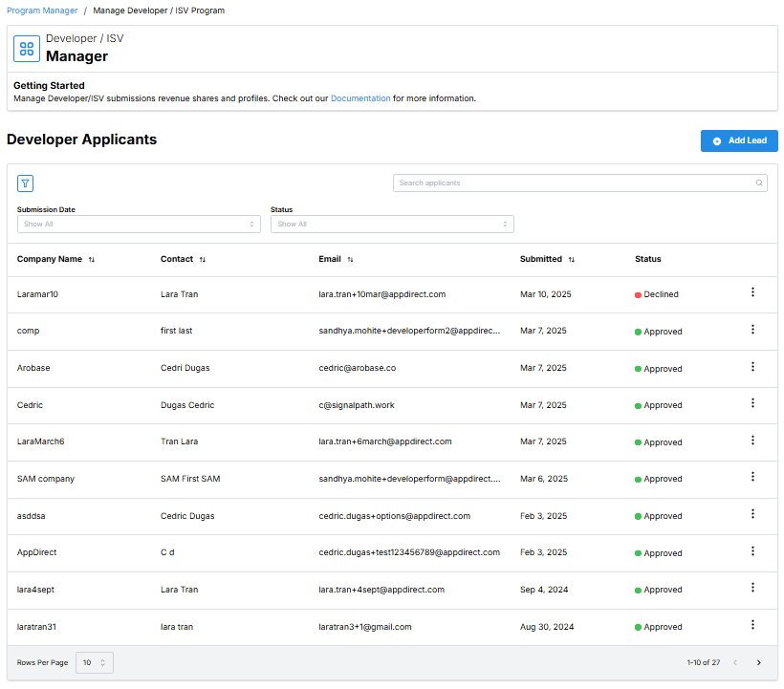Sort table by Contact column
Viewport: 784px width, 689px height.
pyautogui.click(x=203, y=260)
